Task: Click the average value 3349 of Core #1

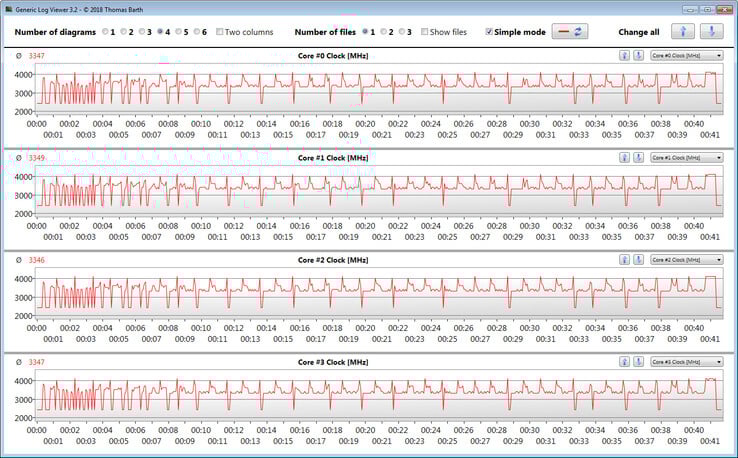Action: (37, 158)
